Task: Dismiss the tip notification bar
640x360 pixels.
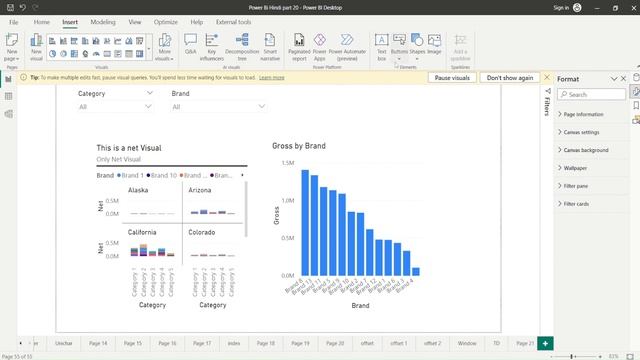Action: point(547,77)
